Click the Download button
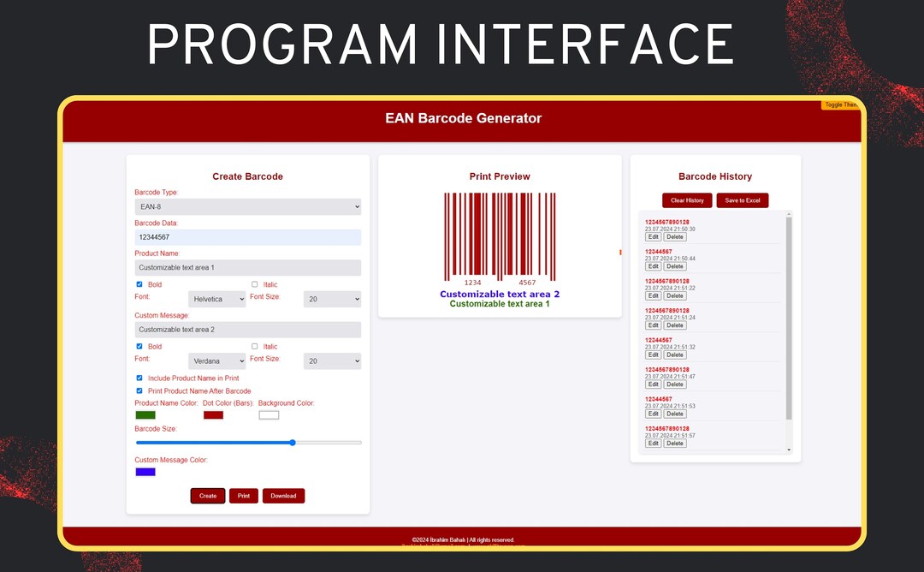The width and height of the screenshot is (924, 572). click(283, 496)
